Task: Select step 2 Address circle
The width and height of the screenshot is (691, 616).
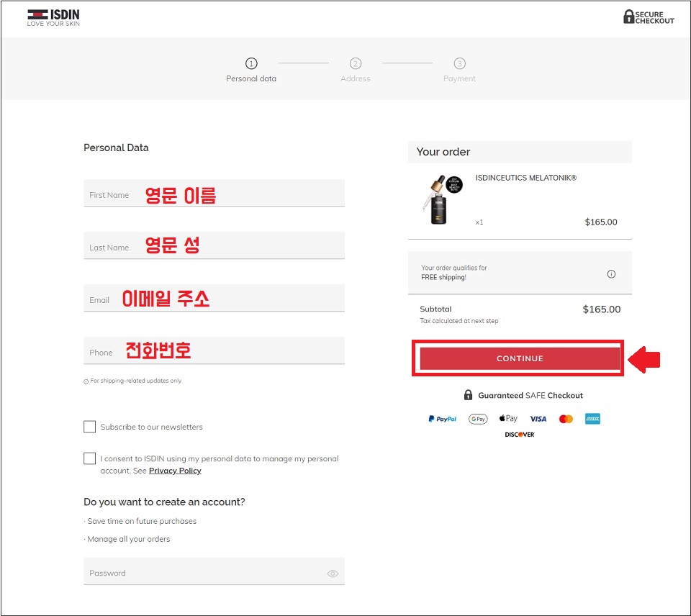Action: point(355,63)
